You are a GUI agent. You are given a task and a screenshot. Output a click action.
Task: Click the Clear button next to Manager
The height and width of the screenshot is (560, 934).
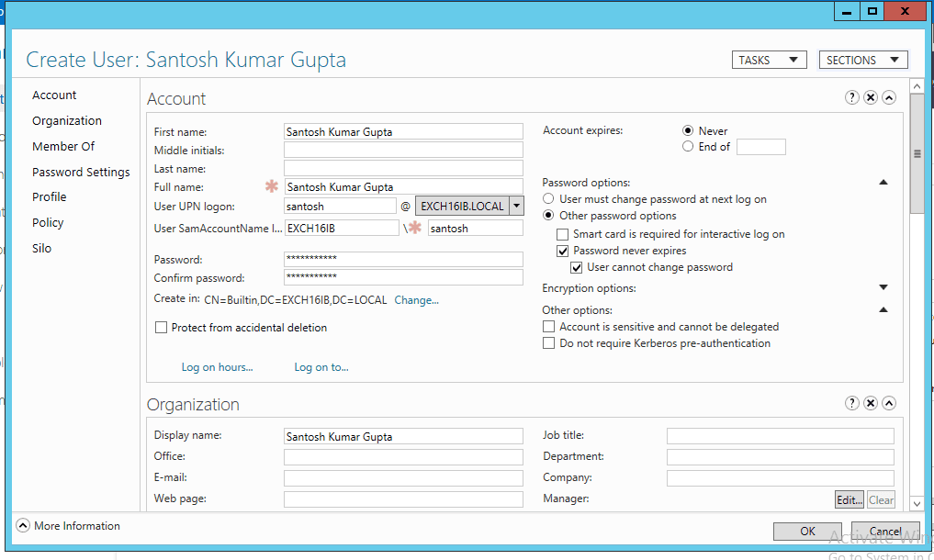tap(881, 499)
